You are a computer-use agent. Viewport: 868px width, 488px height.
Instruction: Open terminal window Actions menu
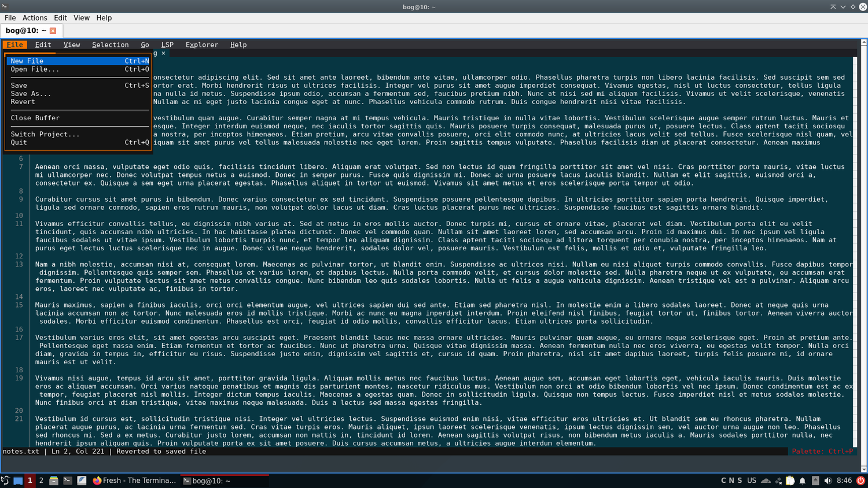click(x=35, y=18)
